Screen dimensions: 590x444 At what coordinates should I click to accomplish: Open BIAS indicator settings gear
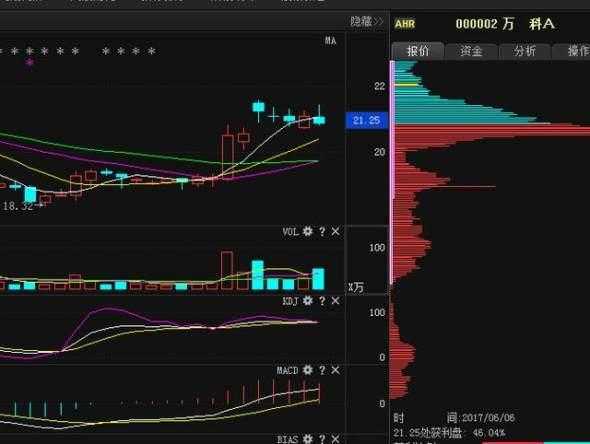[x=308, y=439]
